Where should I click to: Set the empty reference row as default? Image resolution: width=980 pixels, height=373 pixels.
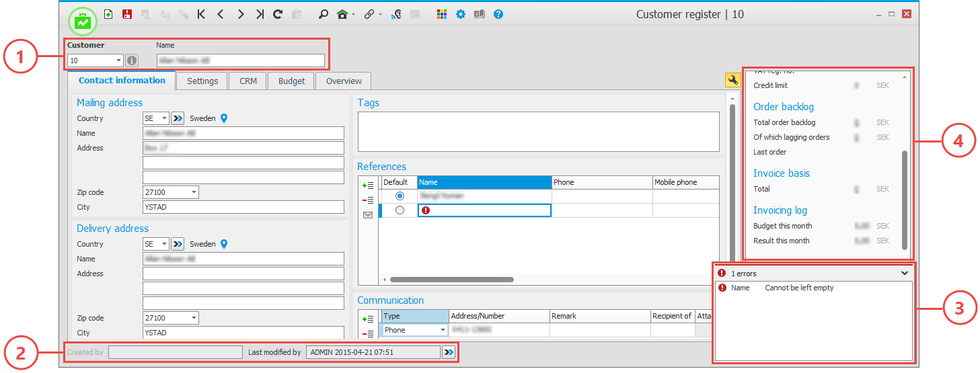point(400,210)
